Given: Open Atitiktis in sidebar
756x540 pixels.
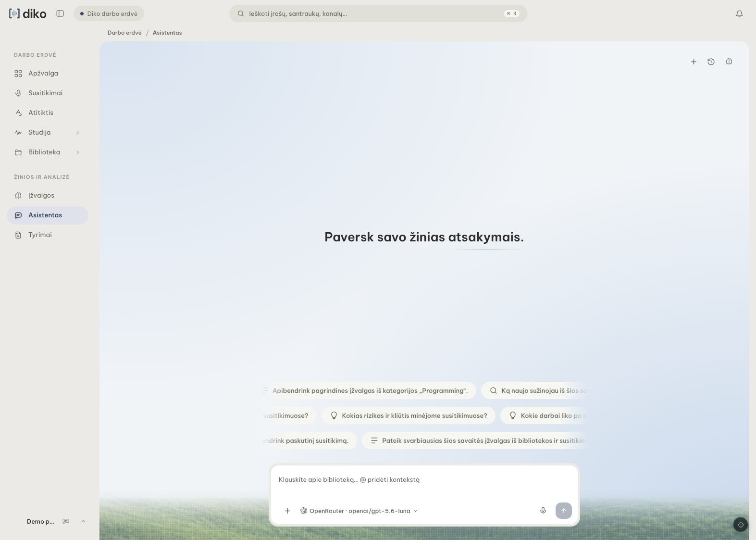Looking at the screenshot, I should pos(48,113).
